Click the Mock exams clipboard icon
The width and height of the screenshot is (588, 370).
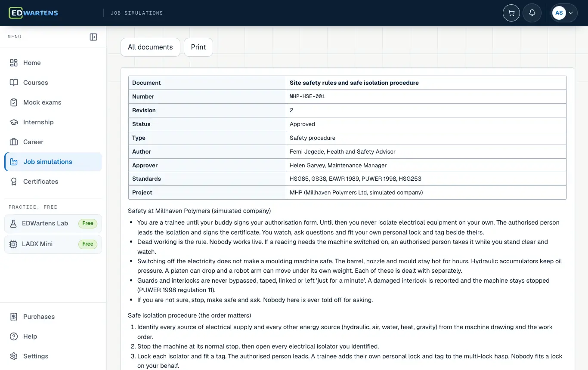tap(14, 102)
